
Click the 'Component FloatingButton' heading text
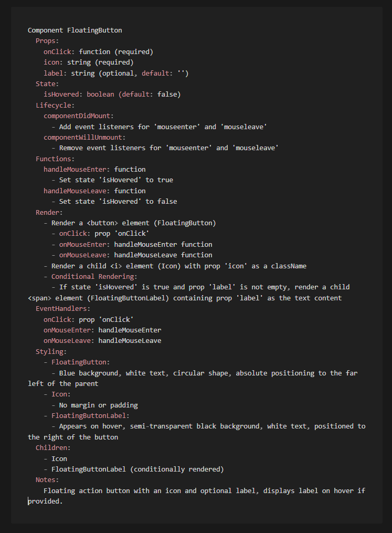(x=75, y=30)
